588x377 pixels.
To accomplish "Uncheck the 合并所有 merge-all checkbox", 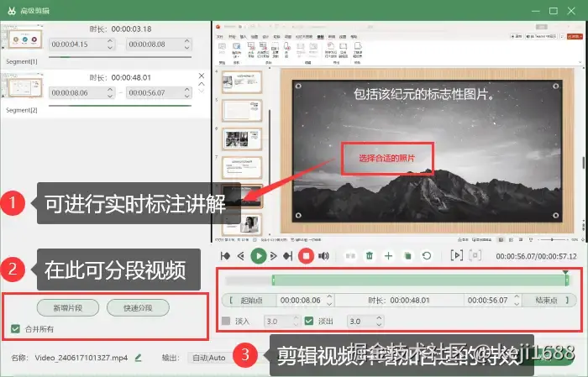I will pyautogui.click(x=15, y=329).
